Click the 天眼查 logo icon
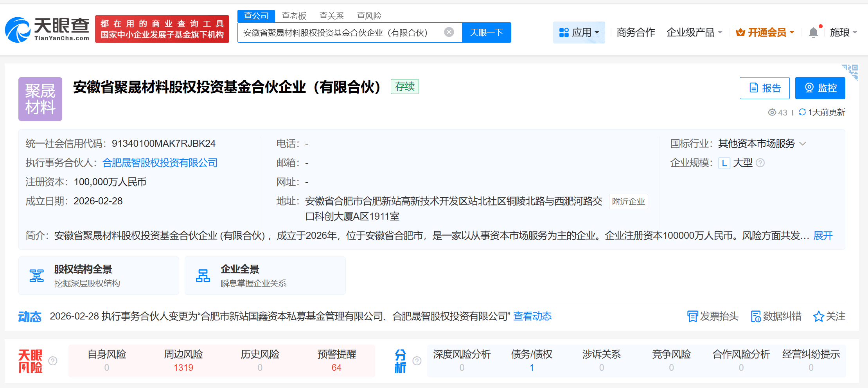Viewport: 868px width, 388px height. point(18,29)
